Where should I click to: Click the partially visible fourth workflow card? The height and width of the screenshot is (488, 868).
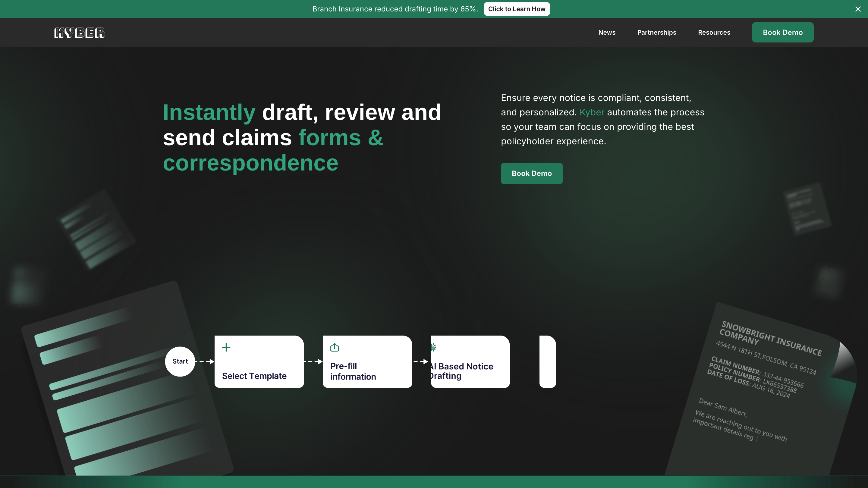547,361
